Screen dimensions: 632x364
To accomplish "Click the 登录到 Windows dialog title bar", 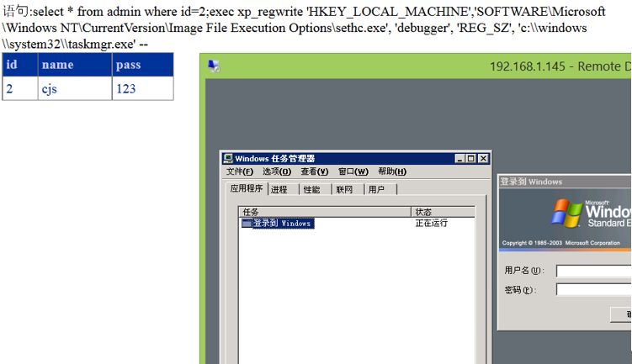I will [x=566, y=182].
